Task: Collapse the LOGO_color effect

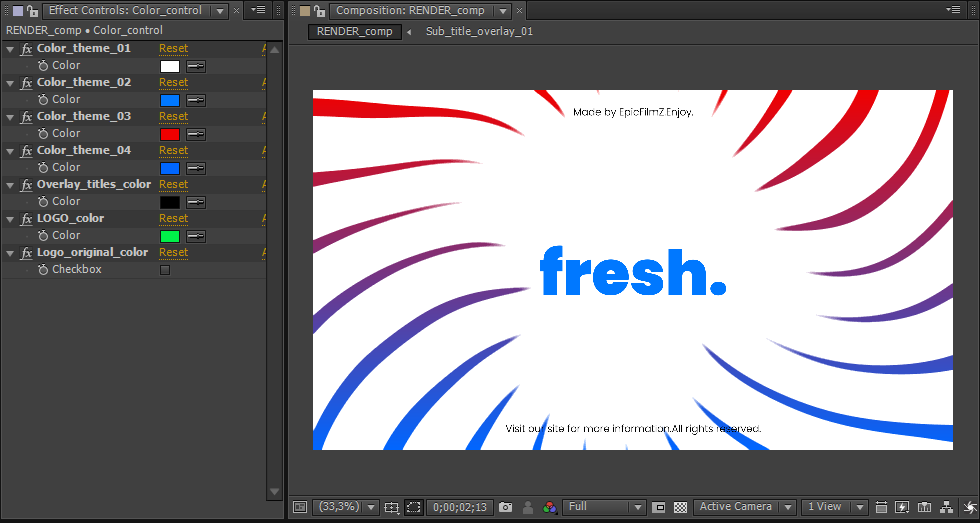Action: coord(10,219)
